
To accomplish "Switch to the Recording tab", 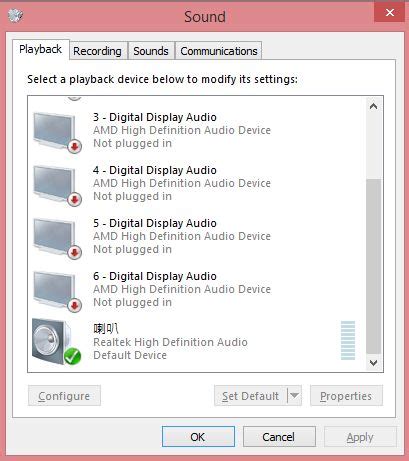I will tap(98, 51).
